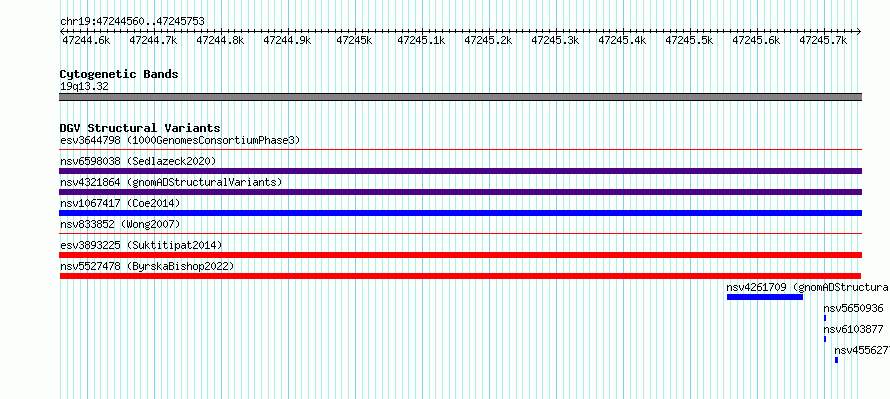Open esv3644798 (1000GenomesConsortiumPhase3) label
The width and height of the screenshot is (890, 399).
(x=180, y=140)
